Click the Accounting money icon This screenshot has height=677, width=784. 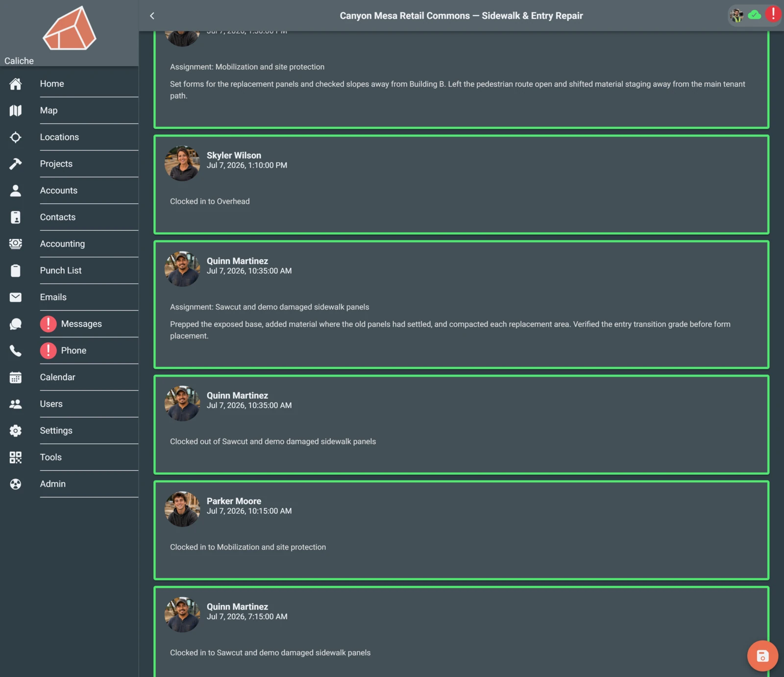click(x=16, y=244)
